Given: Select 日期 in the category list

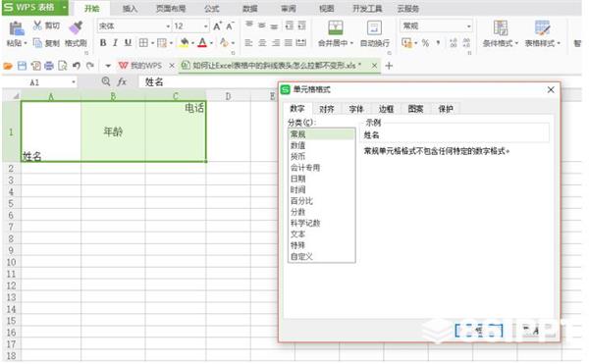Looking at the screenshot, I should (x=321, y=179).
